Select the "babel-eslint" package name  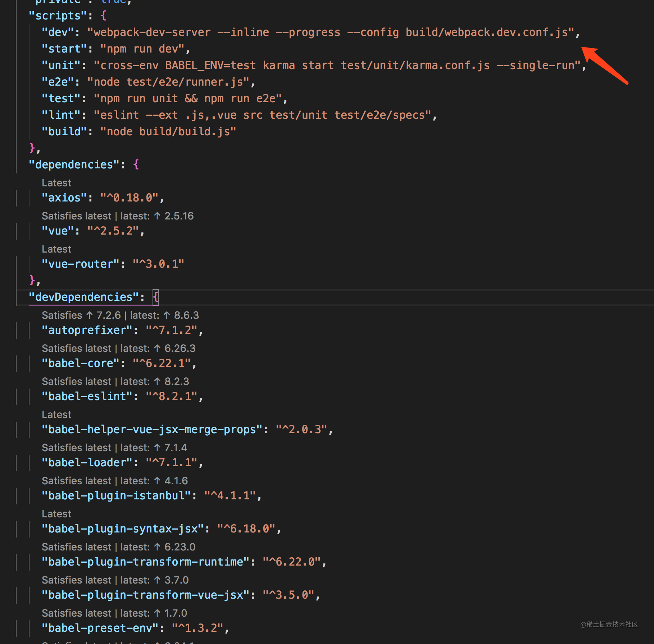(87, 396)
